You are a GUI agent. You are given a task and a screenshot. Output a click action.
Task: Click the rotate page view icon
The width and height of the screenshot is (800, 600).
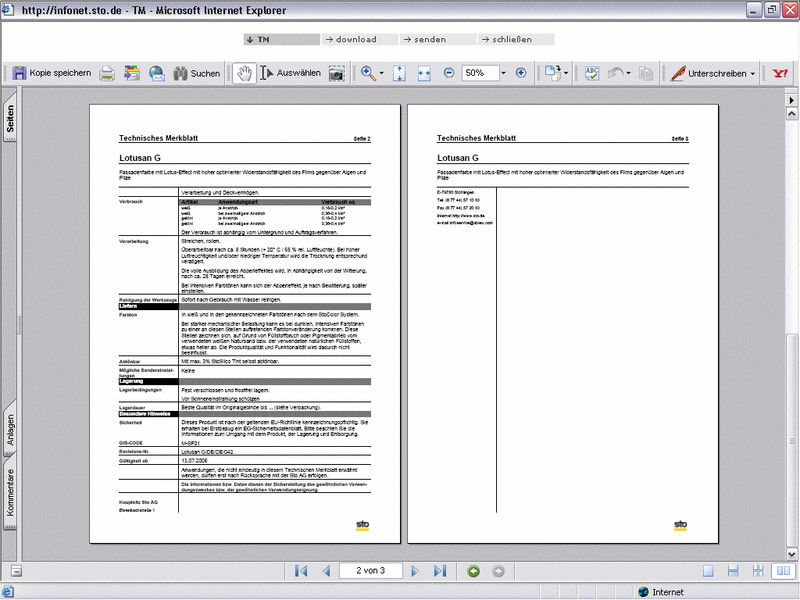point(552,73)
